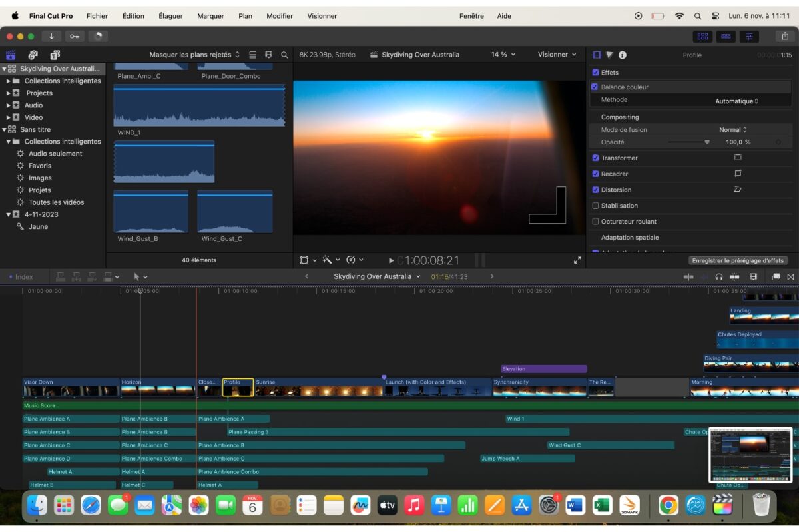The image size is (799, 532).
Task: Open the Visionner options dropdown
Action: (557, 55)
